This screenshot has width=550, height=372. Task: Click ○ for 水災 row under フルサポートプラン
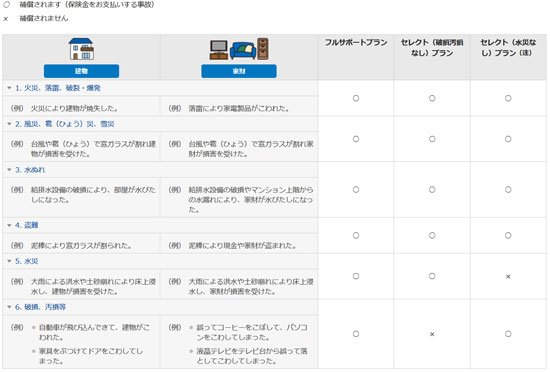(356, 276)
